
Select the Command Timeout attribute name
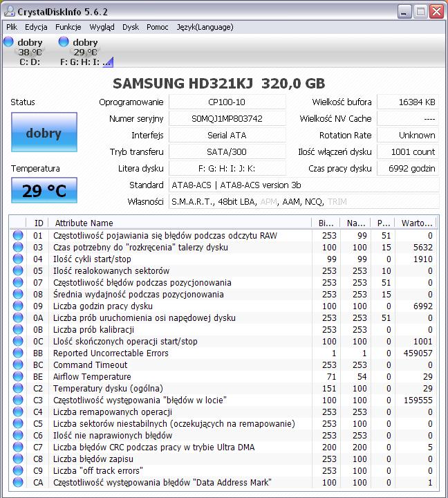(x=90, y=365)
